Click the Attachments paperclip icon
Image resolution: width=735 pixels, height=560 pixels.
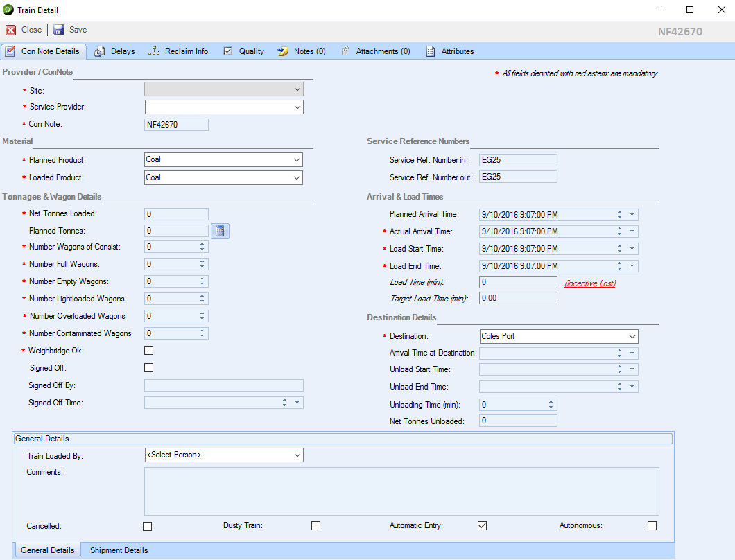345,51
